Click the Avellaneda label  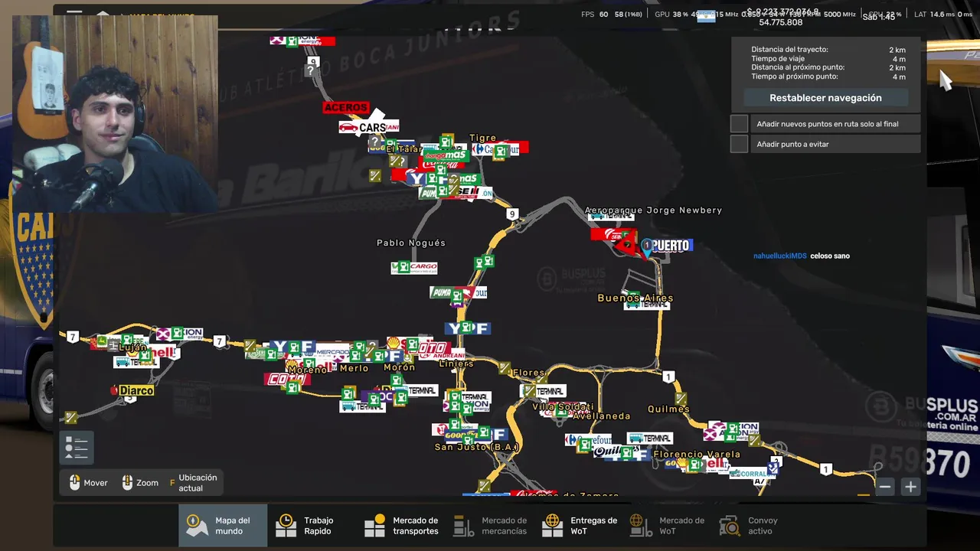coord(601,416)
